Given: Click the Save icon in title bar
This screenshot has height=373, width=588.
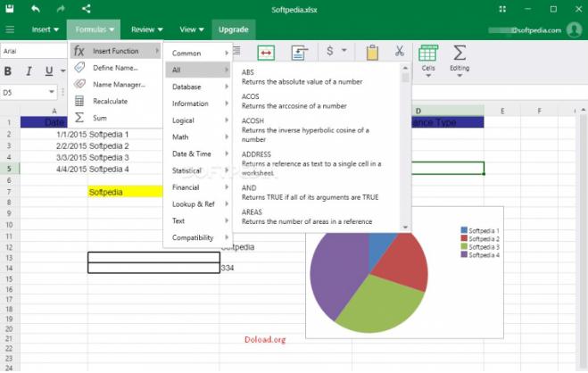Looking at the screenshot, I should point(10,9).
